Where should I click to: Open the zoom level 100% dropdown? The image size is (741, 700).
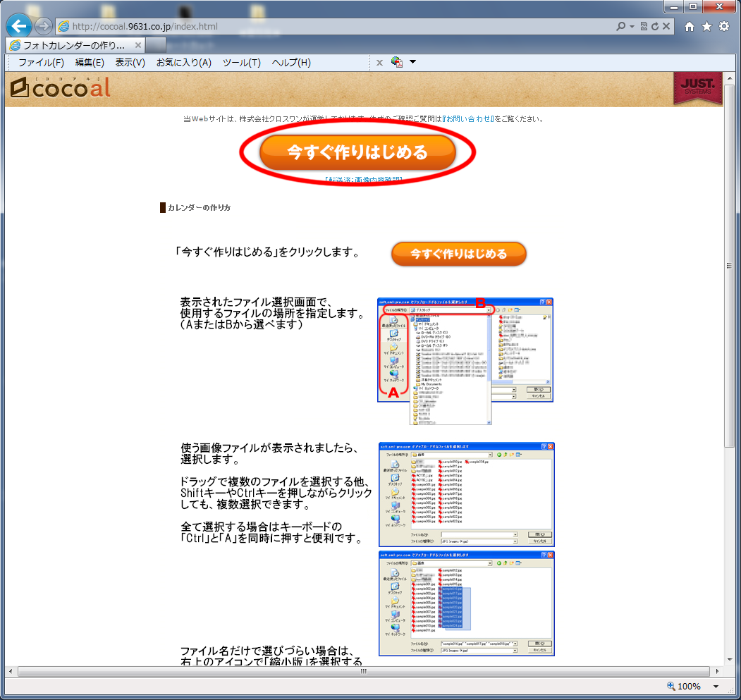tap(716, 686)
